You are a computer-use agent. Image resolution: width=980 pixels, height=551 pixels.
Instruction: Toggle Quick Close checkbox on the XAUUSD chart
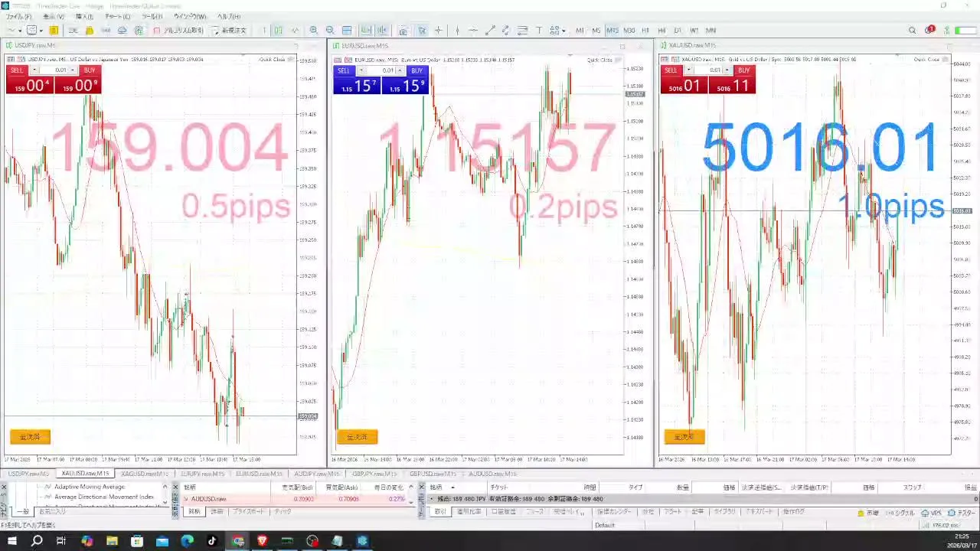point(943,60)
